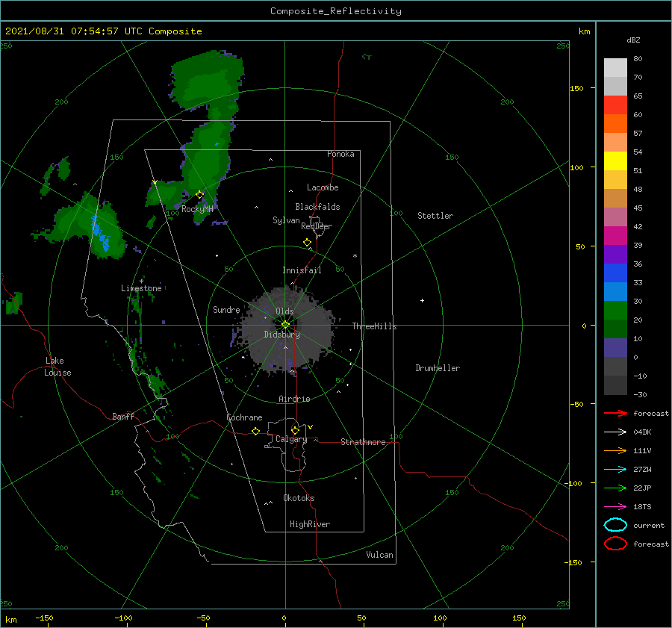Viewport: 672px width, 628px height.
Task: Click the gray ground clutter patch around Didsbury
Action: point(285,330)
